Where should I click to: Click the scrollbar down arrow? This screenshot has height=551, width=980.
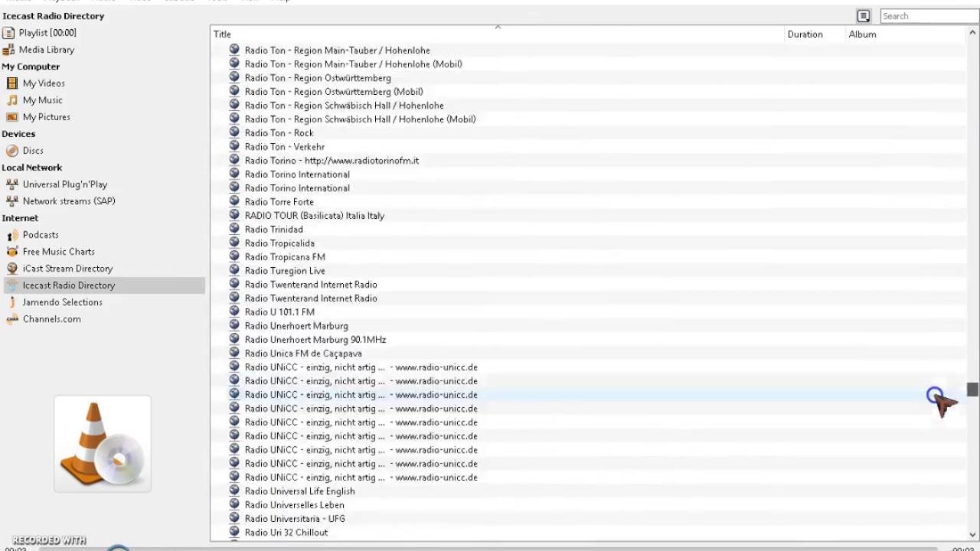tap(972, 535)
